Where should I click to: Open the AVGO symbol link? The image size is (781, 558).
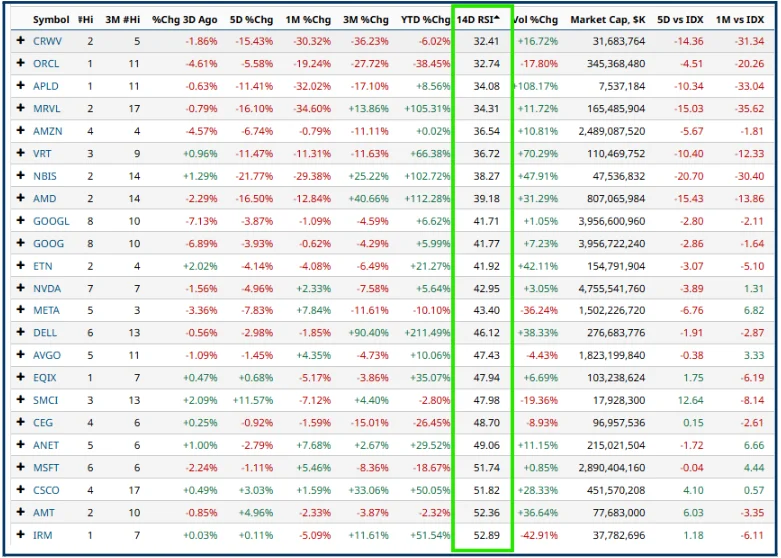point(47,355)
